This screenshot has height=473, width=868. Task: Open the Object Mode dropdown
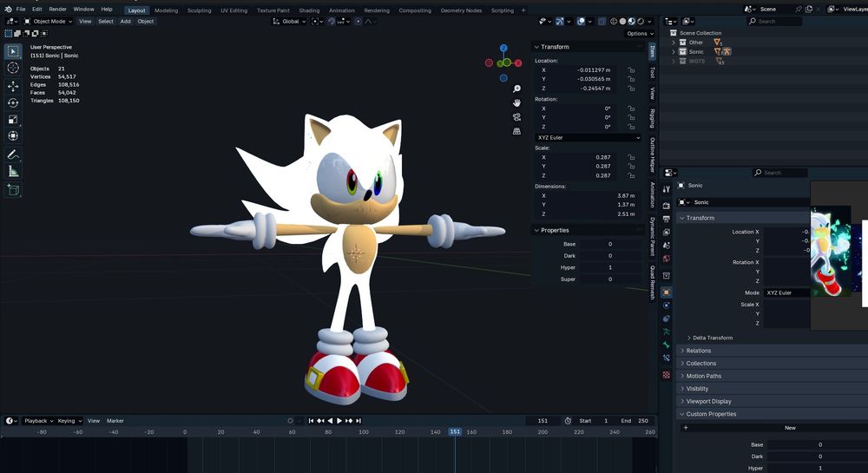point(48,22)
